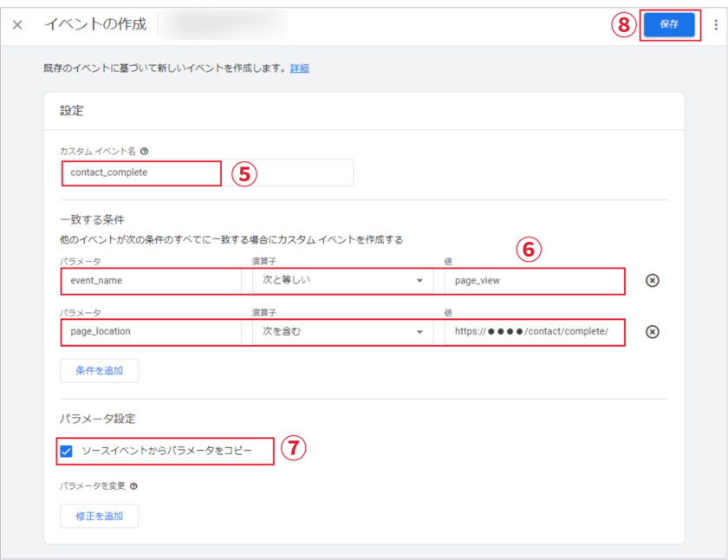The height and width of the screenshot is (560, 728).
Task: Remove the event_name condition row
Action: (x=653, y=281)
